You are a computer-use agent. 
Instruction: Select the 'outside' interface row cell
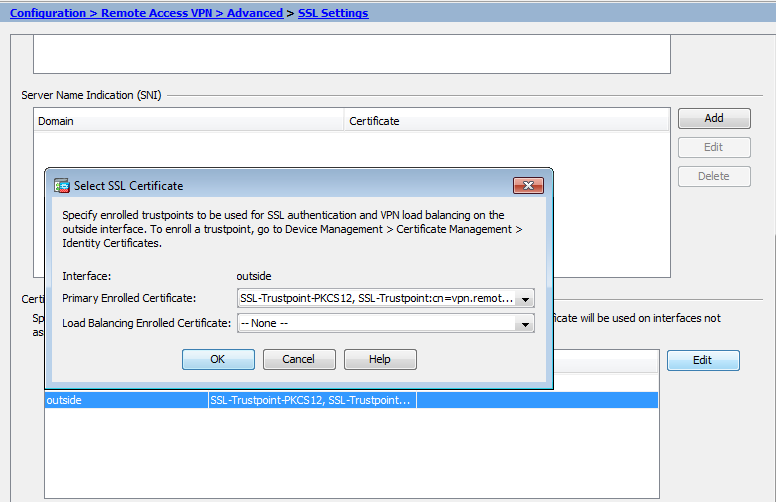126,400
